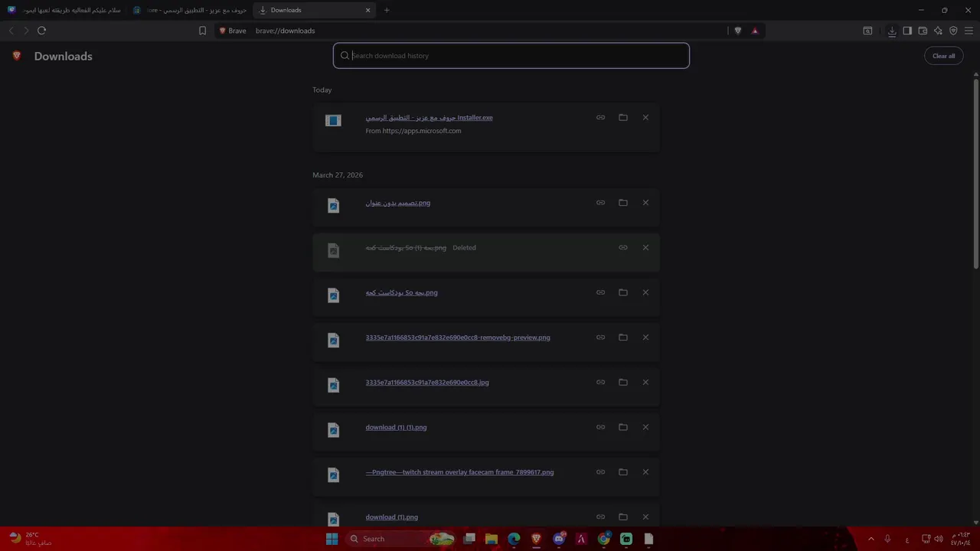The image size is (980, 551).
Task: Toggle the sidebar panel icon
Action: [907, 31]
